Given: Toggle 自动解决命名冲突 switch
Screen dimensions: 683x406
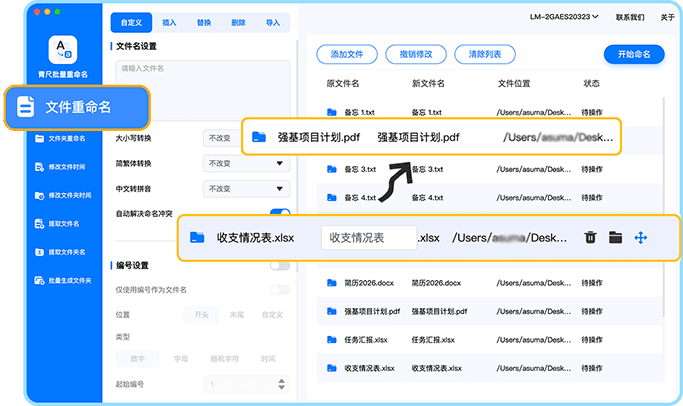Looking at the screenshot, I should (x=280, y=213).
